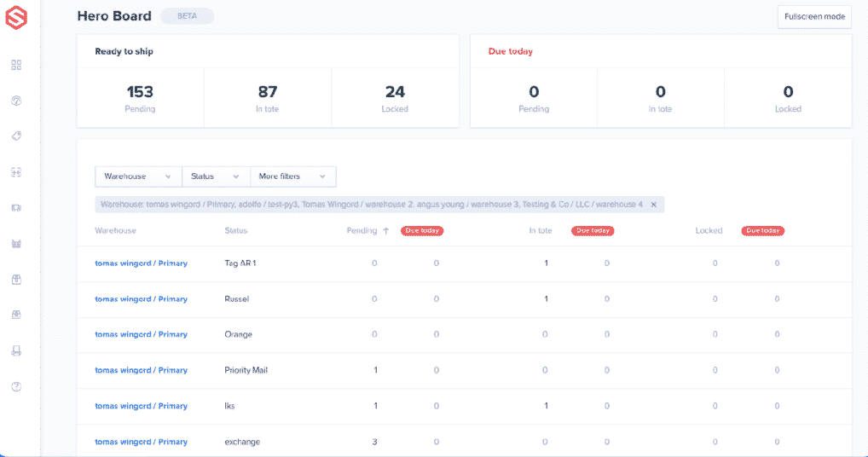
Task: Open the gauge speedometer sidebar icon
Action: tap(16, 101)
